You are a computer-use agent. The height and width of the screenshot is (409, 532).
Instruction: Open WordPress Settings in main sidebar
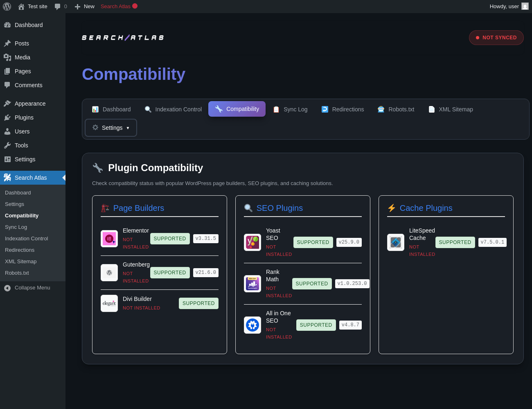(x=33, y=159)
